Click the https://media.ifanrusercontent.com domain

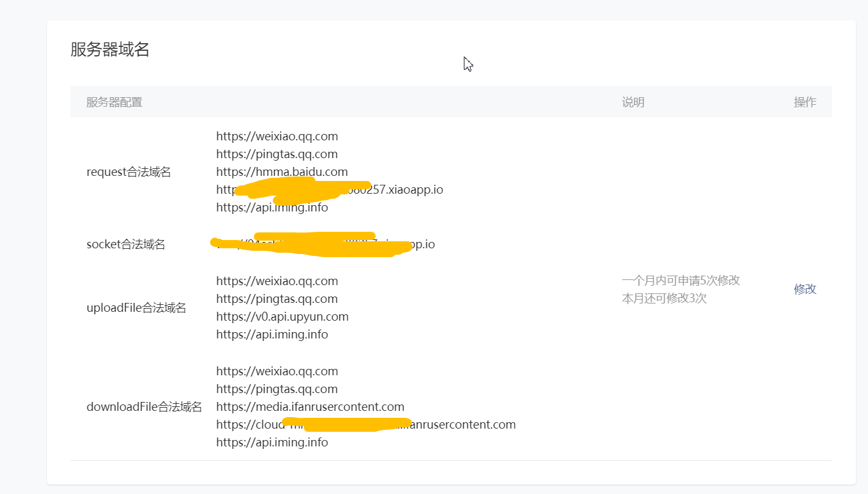[x=310, y=406]
